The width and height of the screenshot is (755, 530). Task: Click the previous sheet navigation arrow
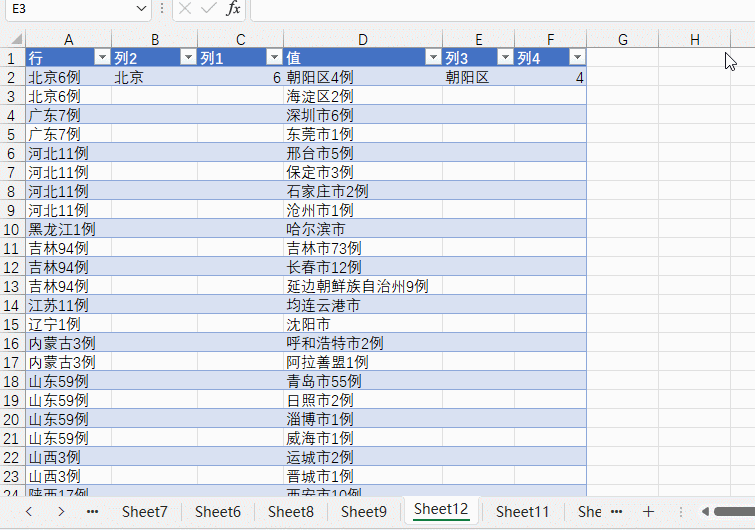tap(29, 511)
